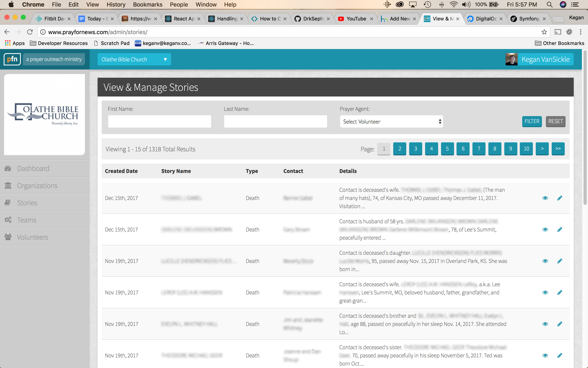
Task: Click the First Name input field
Action: [x=159, y=121]
